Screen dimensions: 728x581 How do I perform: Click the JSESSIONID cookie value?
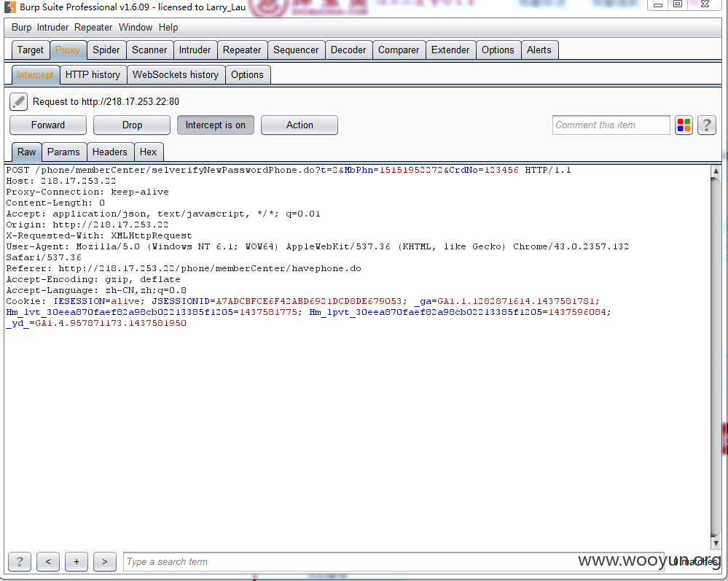click(309, 301)
